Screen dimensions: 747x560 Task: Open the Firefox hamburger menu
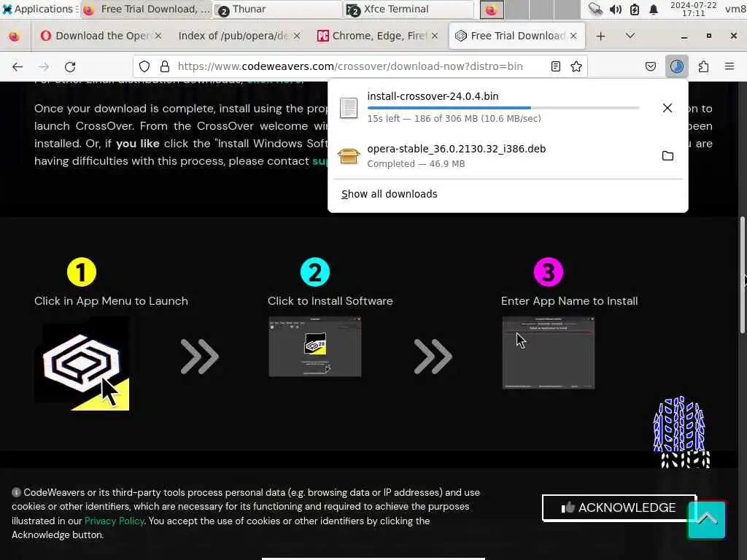click(729, 66)
